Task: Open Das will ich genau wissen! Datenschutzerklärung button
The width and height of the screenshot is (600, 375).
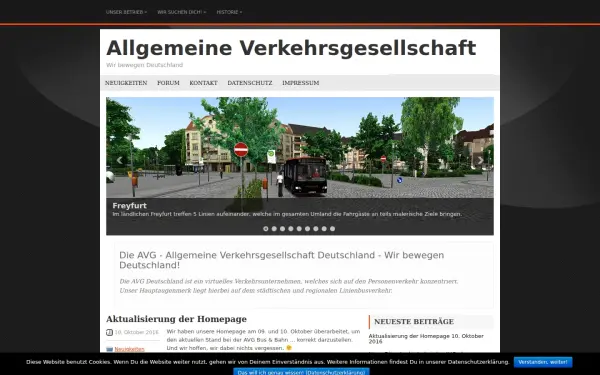Action: (302, 372)
